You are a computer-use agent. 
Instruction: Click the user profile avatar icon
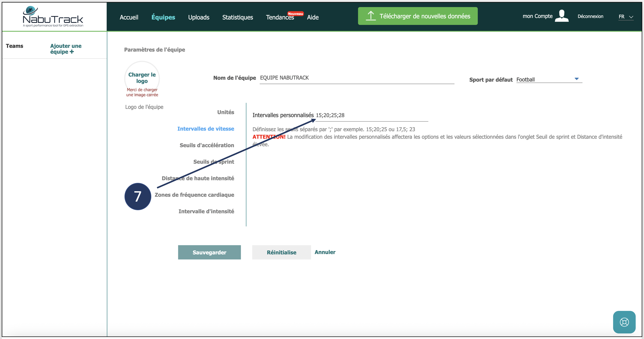click(x=562, y=16)
